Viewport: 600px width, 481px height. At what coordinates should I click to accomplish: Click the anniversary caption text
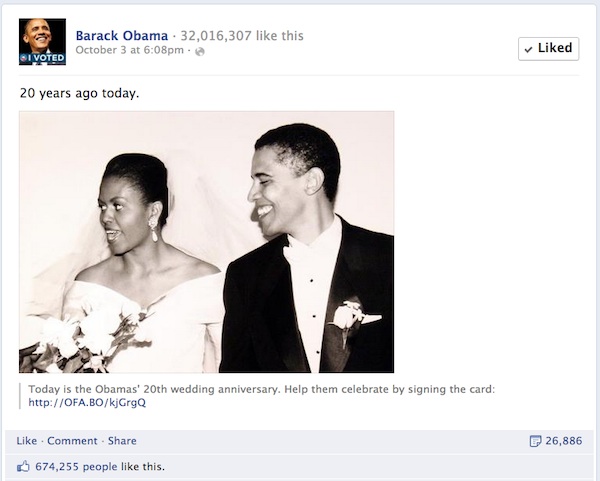click(262, 389)
